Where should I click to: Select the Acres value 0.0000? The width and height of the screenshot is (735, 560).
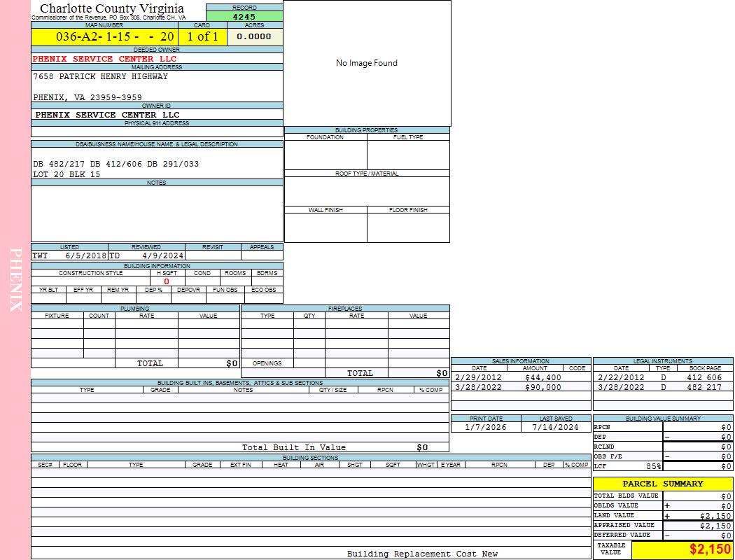254,36
